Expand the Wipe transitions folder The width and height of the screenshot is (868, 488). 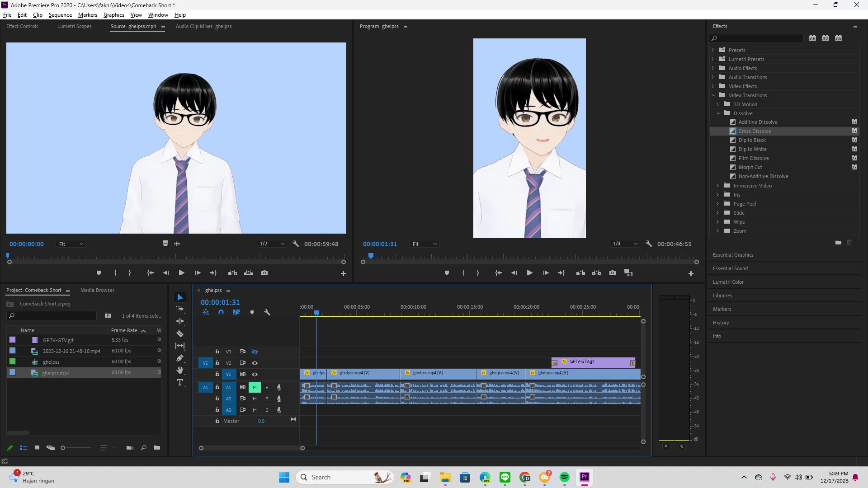[x=718, y=222]
